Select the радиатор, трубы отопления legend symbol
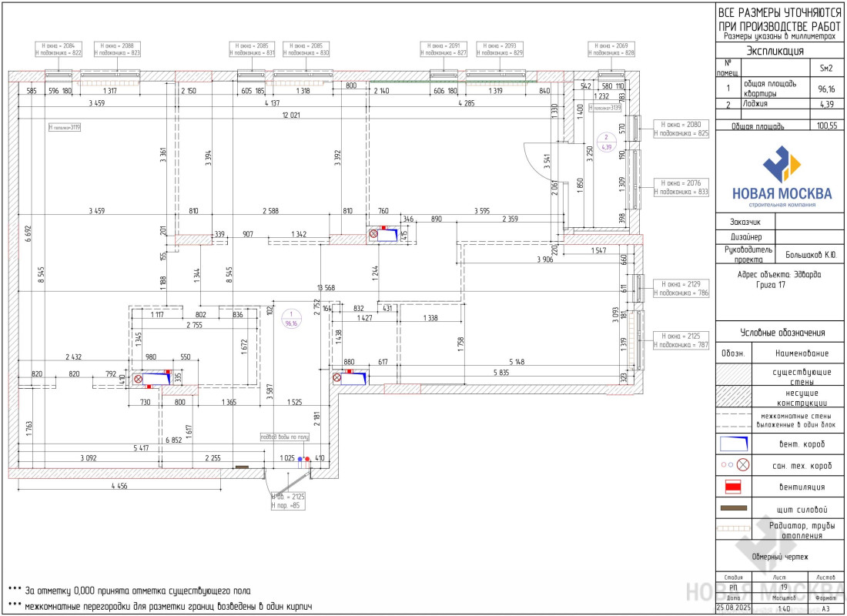847x616 pixels. [x=734, y=529]
